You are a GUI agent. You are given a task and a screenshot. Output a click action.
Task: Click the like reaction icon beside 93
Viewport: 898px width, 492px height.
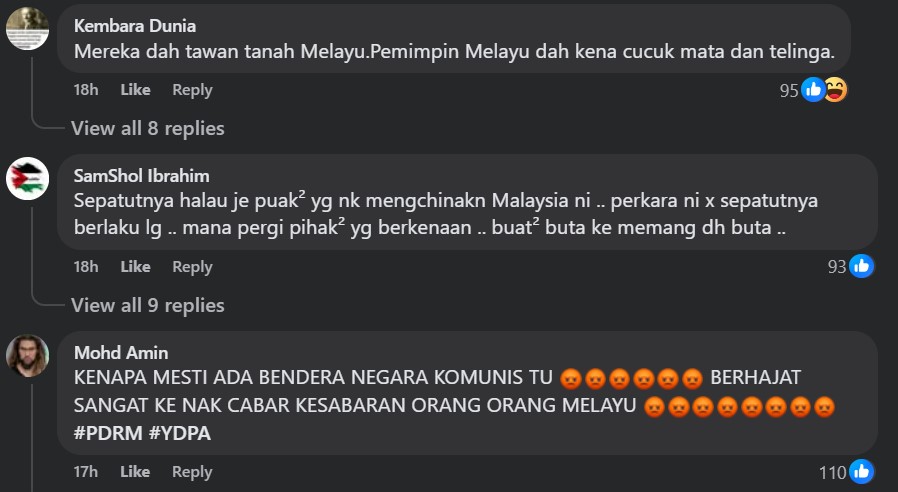click(x=861, y=266)
